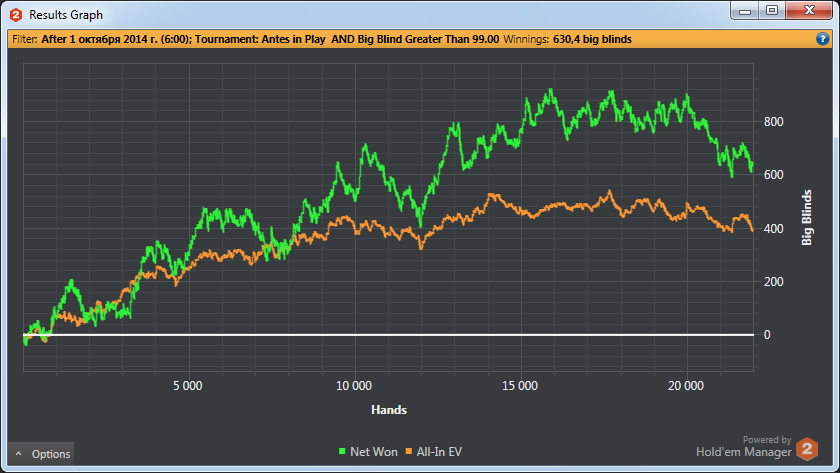Click the Powered by Hold'em Manager text
Screen dimensions: 840x473
tap(743, 446)
